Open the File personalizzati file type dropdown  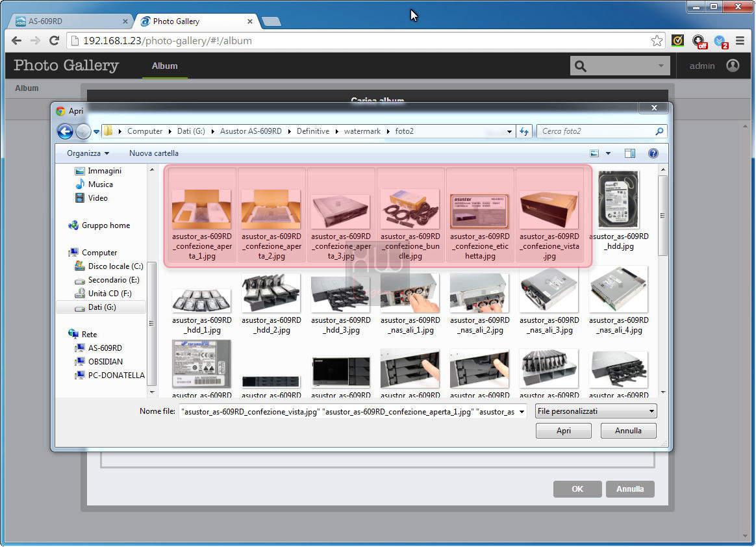pos(596,411)
